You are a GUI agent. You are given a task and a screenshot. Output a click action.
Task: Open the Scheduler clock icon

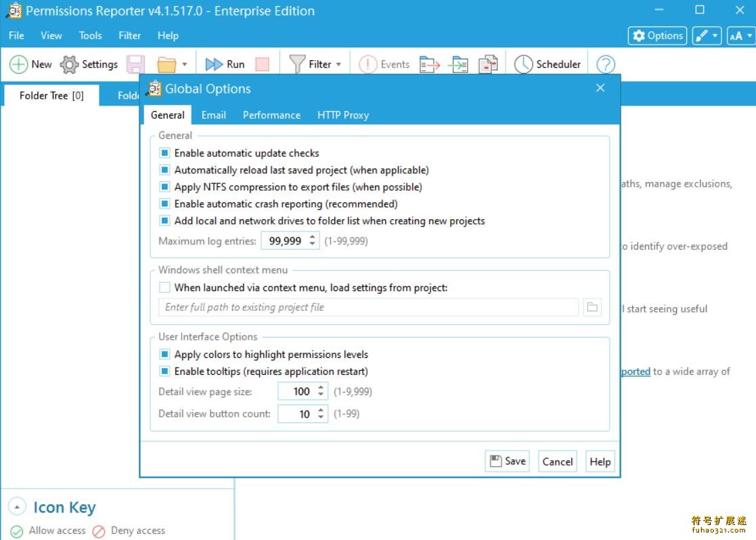(x=523, y=64)
